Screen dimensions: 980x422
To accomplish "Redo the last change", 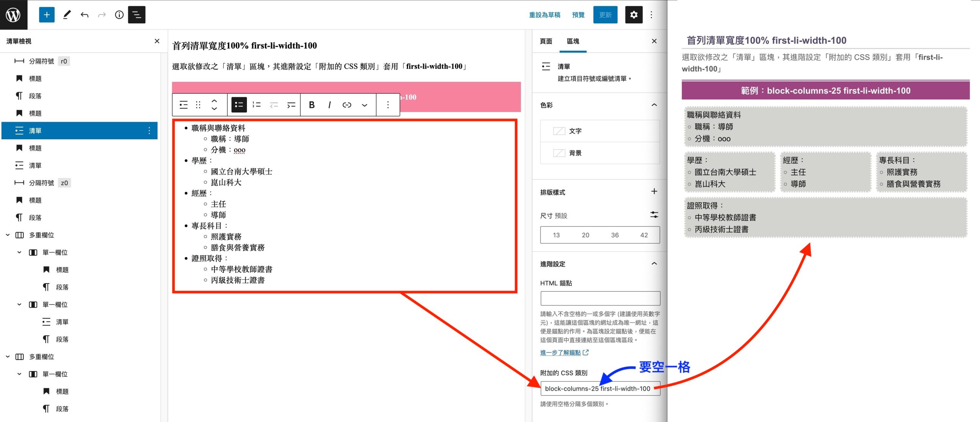I will pos(102,15).
